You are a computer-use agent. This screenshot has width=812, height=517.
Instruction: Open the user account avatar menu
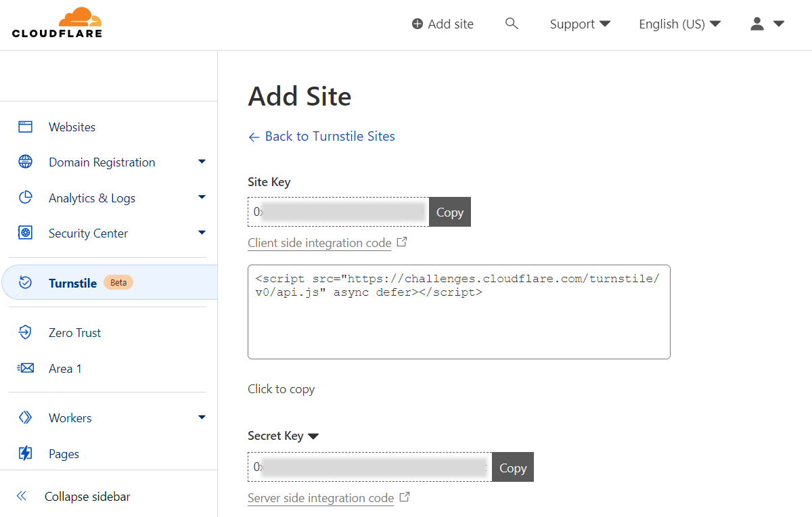(757, 23)
